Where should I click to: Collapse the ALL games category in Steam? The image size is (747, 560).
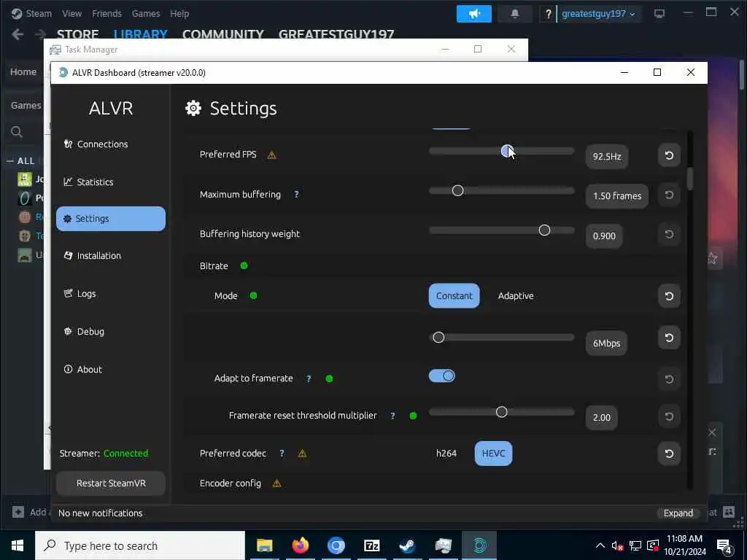[x=10, y=161]
